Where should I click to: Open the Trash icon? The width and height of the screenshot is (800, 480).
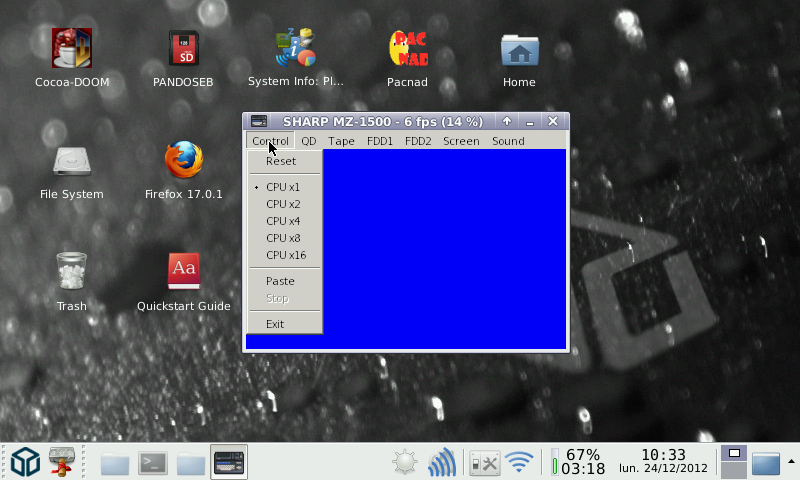pyautogui.click(x=71, y=271)
